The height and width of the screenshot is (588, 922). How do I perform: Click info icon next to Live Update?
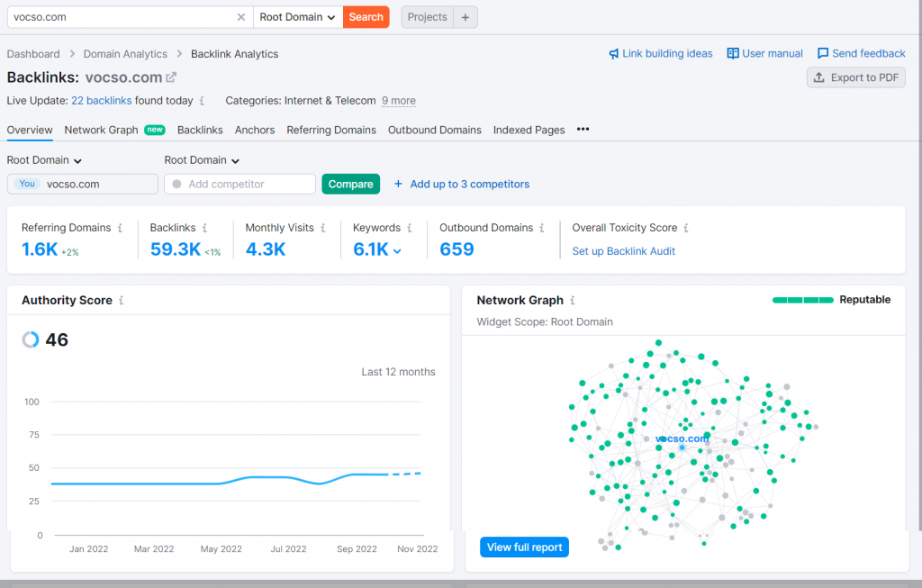pos(202,101)
